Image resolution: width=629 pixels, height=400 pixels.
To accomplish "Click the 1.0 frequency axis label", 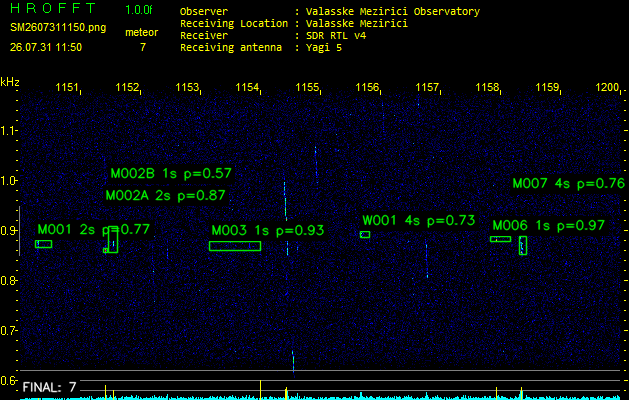I will [x=8, y=181].
